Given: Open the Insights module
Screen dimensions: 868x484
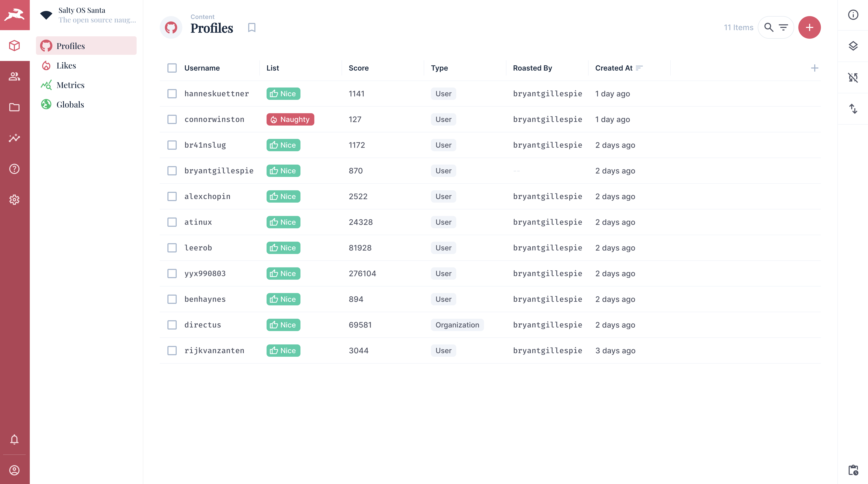Looking at the screenshot, I should [15, 138].
